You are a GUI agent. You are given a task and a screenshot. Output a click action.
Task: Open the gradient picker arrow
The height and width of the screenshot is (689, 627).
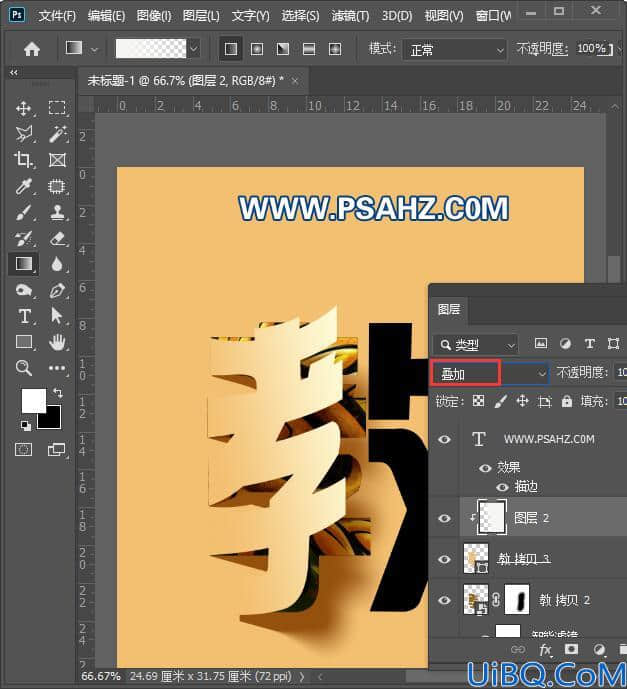click(194, 48)
